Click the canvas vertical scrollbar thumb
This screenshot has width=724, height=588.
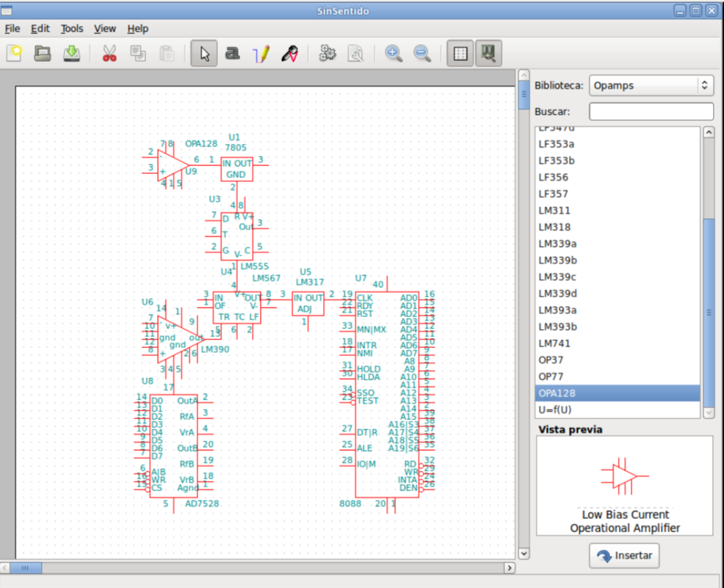coord(524,95)
